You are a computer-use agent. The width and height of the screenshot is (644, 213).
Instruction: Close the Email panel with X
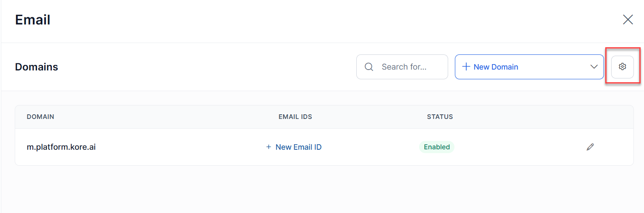(x=628, y=19)
